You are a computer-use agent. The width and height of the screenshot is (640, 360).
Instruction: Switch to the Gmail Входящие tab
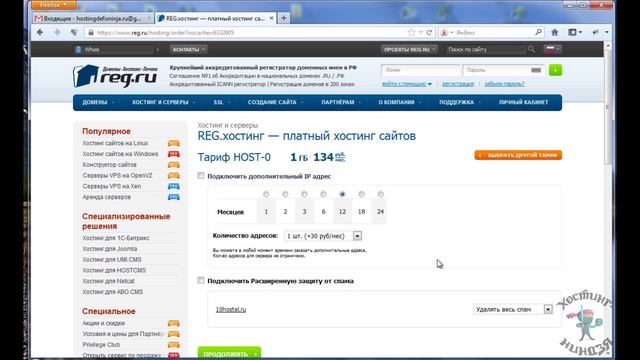(93, 18)
